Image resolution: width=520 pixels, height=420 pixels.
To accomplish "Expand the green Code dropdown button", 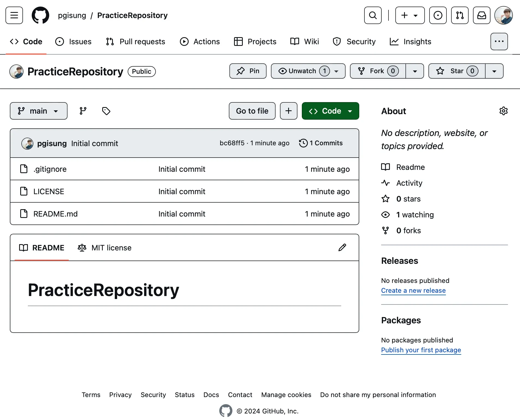I will (331, 111).
